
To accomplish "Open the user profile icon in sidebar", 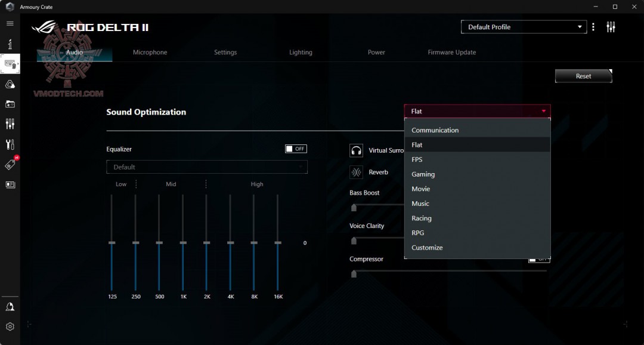I will point(10,307).
